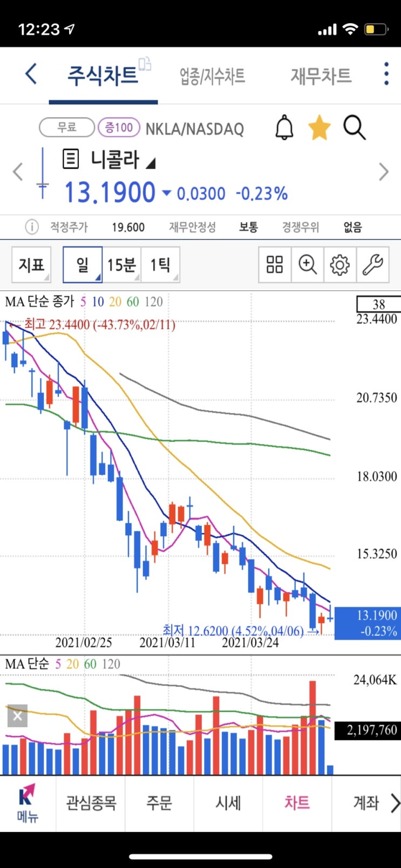Screen dimensions: 401x868
Task: Open 차트 in bottom navigation
Action: pyautogui.click(x=297, y=803)
